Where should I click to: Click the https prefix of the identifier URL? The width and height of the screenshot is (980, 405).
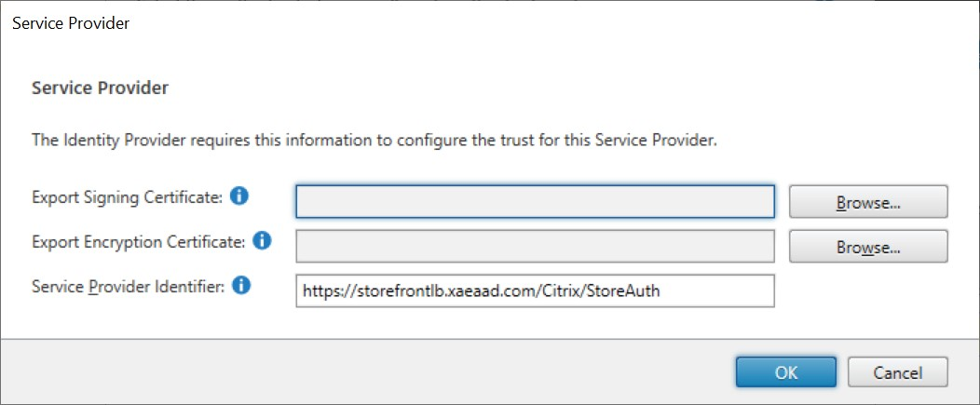click(x=322, y=291)
